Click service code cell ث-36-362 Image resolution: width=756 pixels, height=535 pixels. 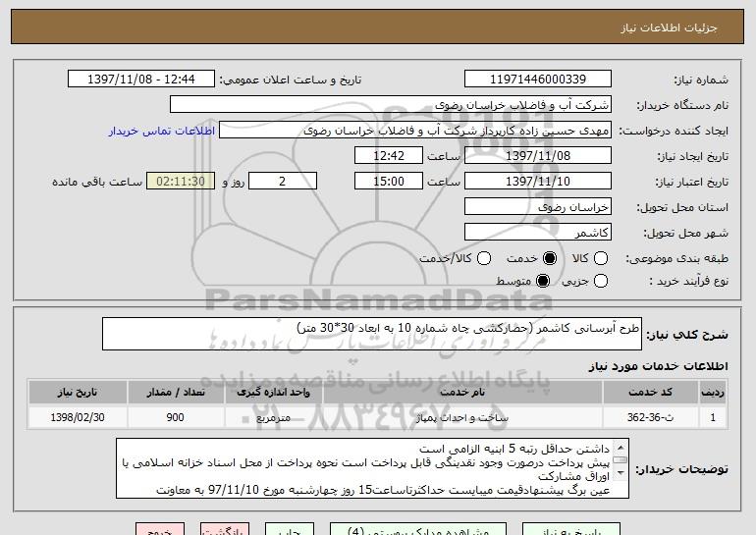650,417
